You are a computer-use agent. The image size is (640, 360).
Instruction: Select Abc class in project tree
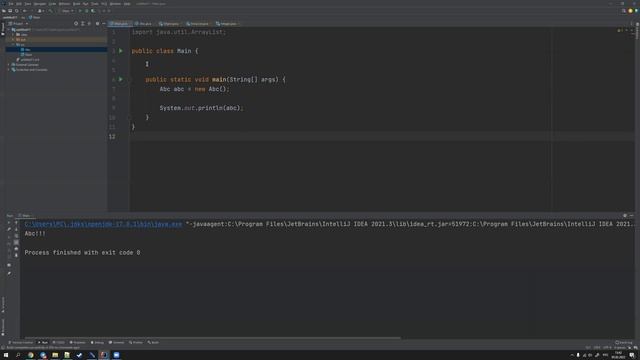pyautogui.click(x=26, y=49)
